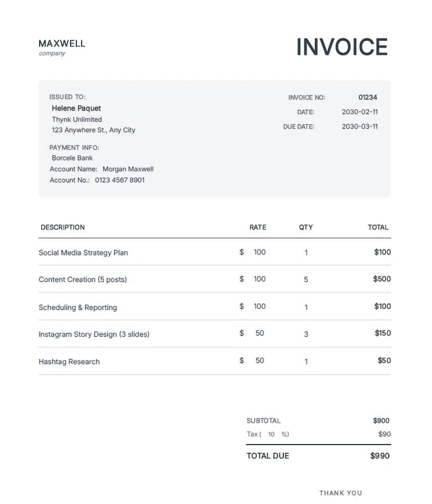Click the account name Morgan Maxwell
The image size is (432, 504).
point(128,169)
